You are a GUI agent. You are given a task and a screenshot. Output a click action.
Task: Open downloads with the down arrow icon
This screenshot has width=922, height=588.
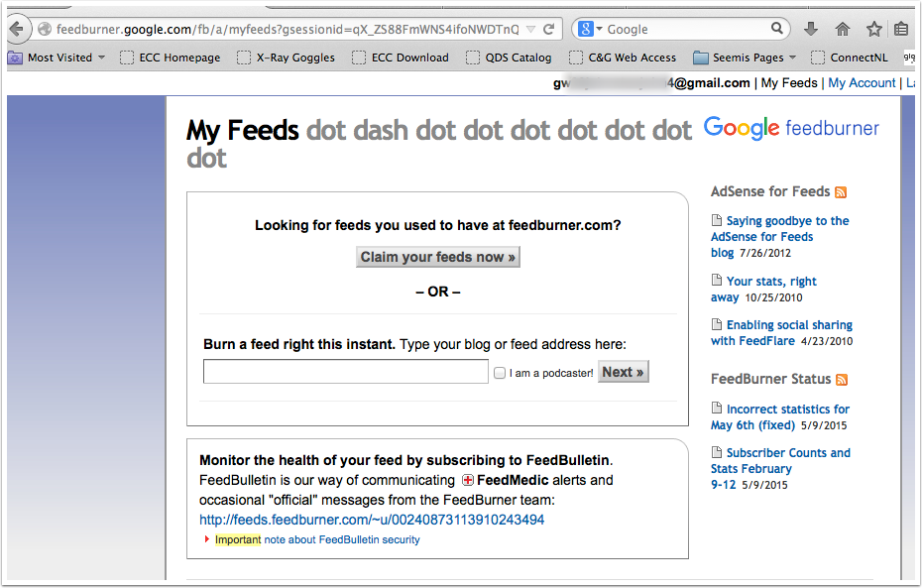point(811,29)
